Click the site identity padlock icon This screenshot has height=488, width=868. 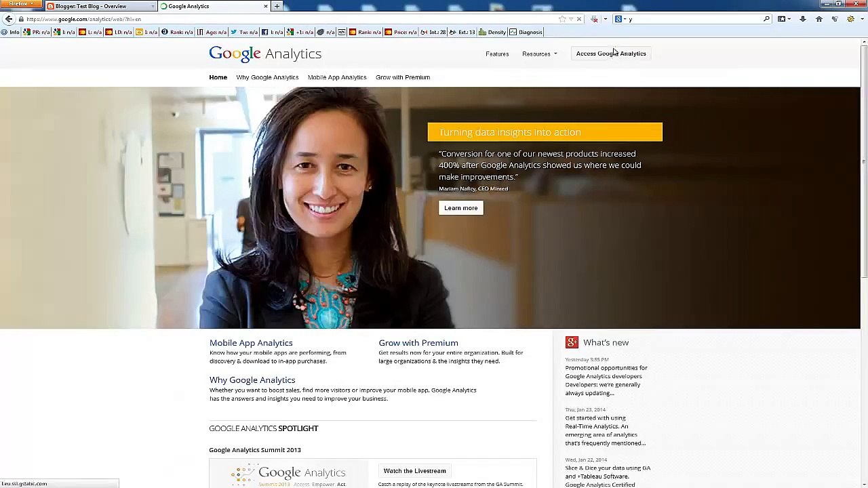click(x=22, y=19)
